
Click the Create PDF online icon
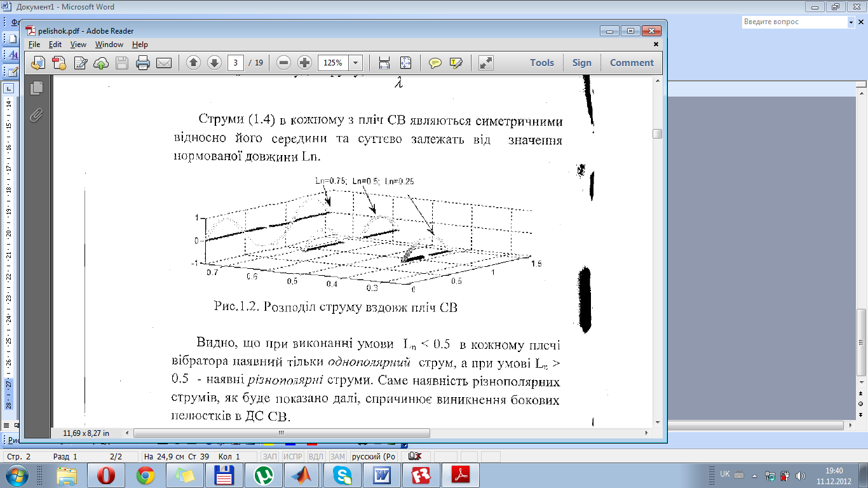(x=39, y=63)
